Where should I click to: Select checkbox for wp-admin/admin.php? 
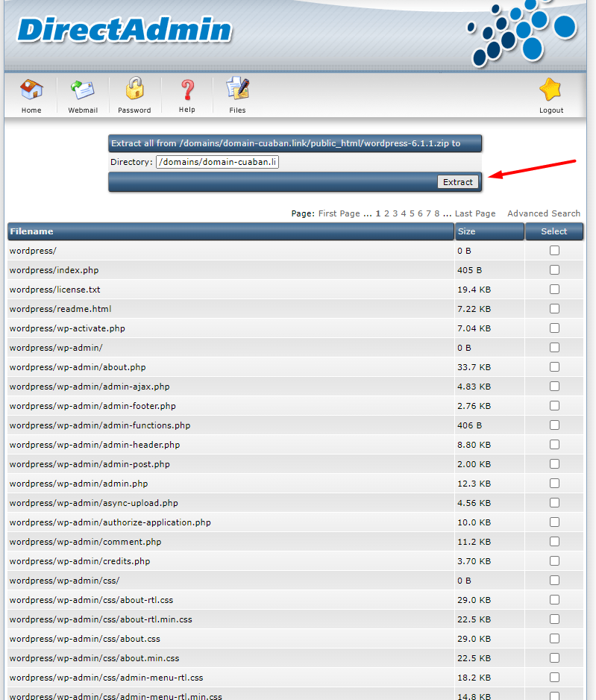coord(554,484)
